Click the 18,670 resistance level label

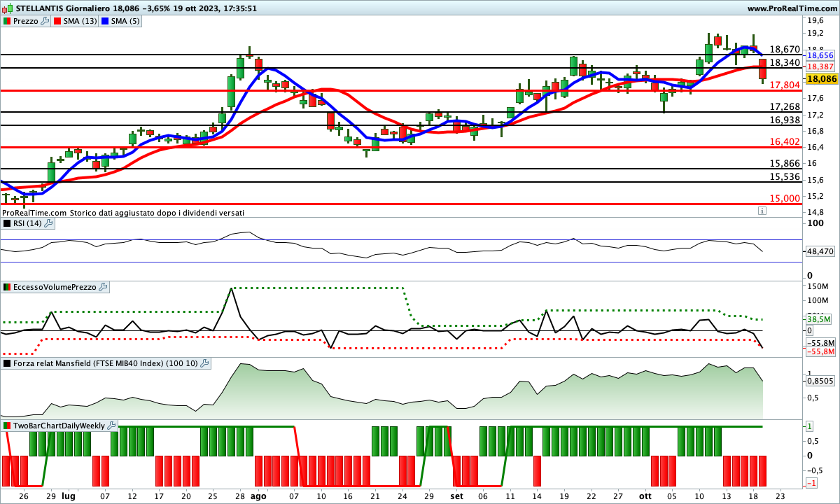pyautogui.click(x=785, y=50)
